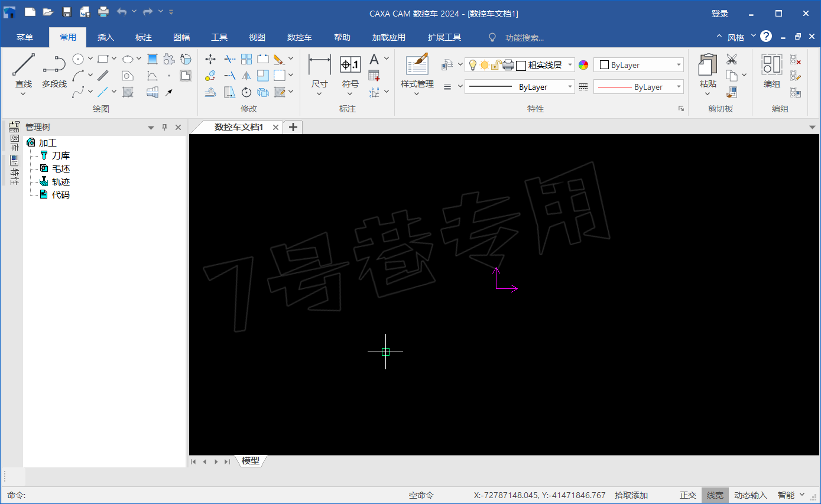
Task: Add a new document tab with plus
Action: point(293,127)
